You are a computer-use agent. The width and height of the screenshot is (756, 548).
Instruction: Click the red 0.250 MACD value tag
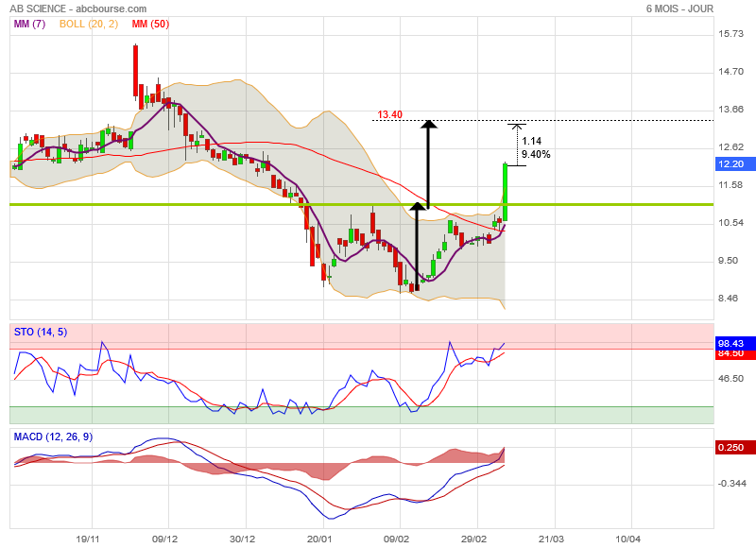pyautogui.click(x=734, y=447)
